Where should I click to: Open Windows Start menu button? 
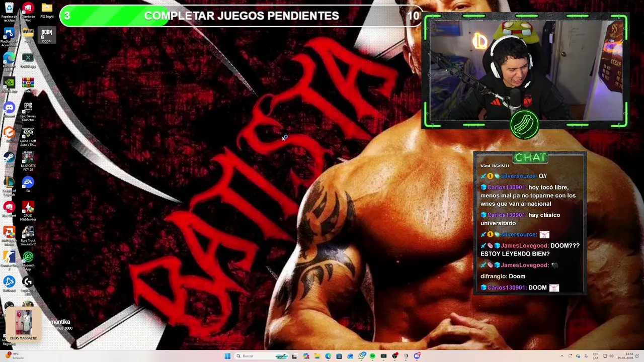click(x=227, y=356)
